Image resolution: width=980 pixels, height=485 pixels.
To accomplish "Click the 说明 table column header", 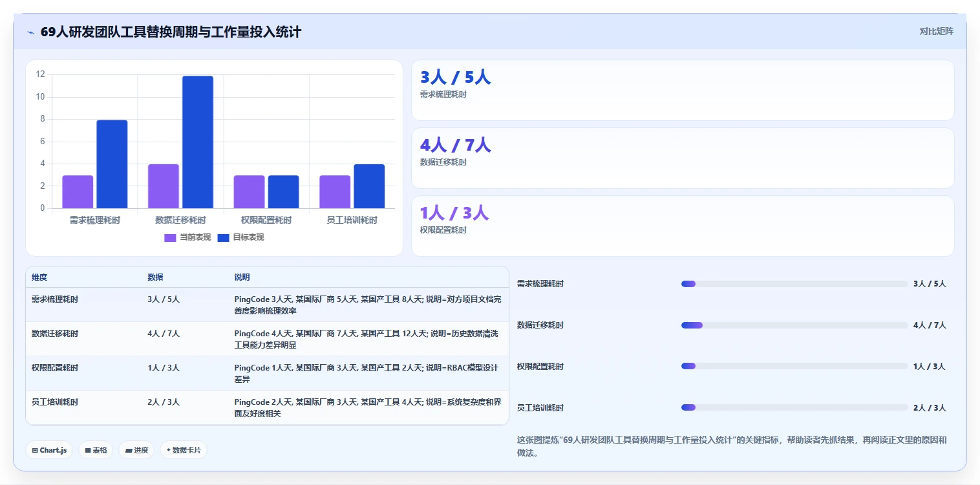I will click(242, 277).
